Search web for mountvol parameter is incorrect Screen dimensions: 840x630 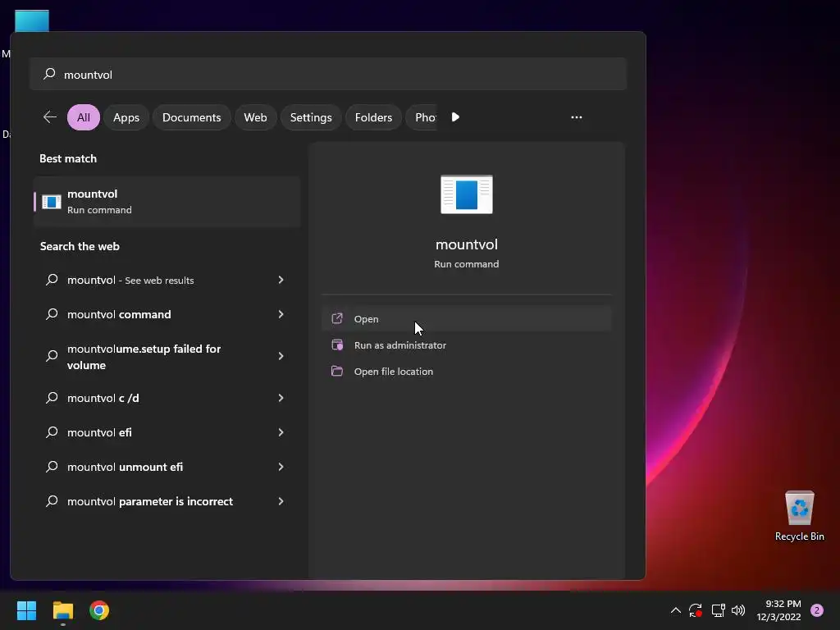click(x=167, y=501)
